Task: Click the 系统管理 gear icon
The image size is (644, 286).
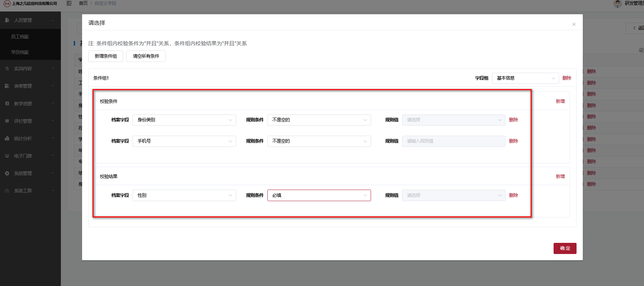Action: (x=7, y=173)
